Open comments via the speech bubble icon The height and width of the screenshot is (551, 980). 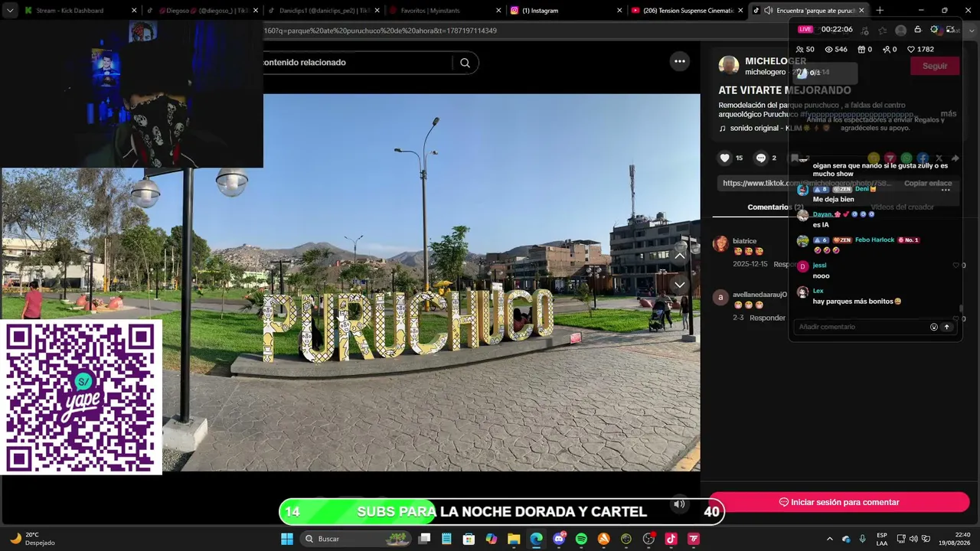tap(761, 158)
